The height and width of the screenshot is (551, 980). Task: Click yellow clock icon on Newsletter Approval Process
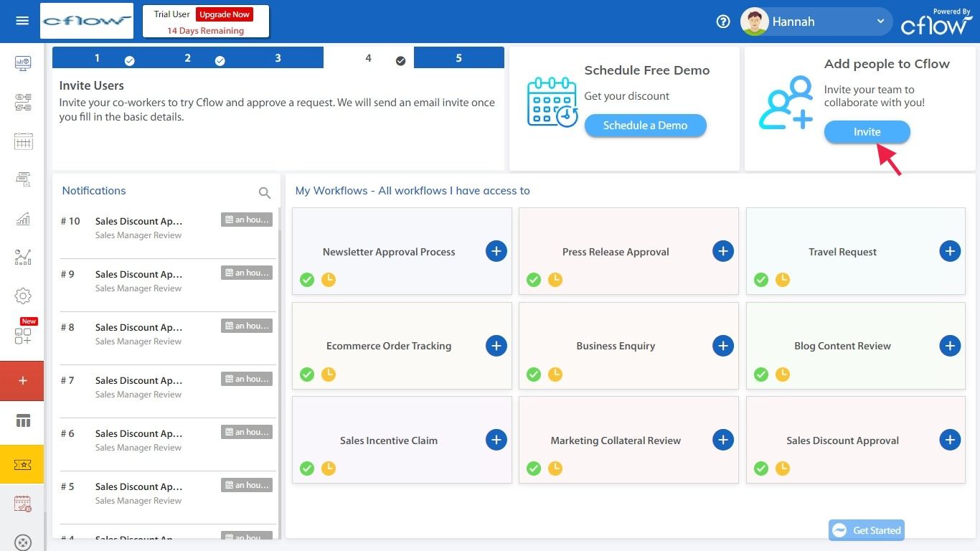[329, 280]
